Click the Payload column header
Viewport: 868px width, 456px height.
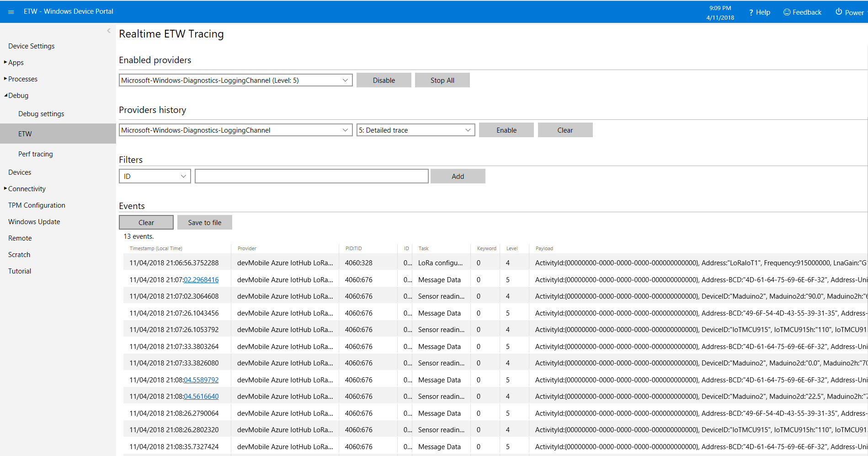pyautogui.click(x=544, y=248)
